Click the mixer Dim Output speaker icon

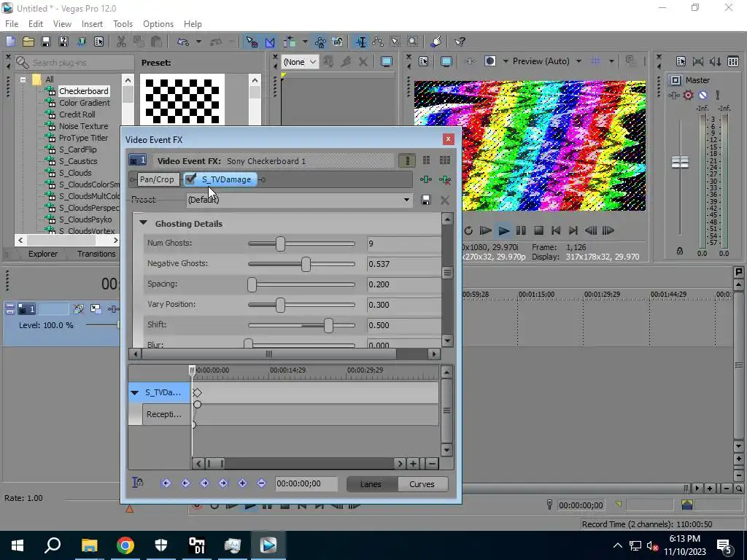click(715, 61)
